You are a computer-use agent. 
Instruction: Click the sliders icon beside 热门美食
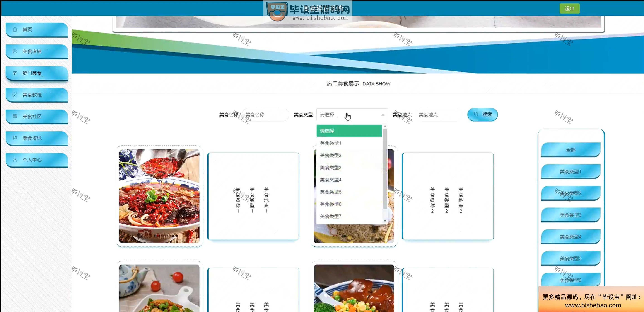15,73
